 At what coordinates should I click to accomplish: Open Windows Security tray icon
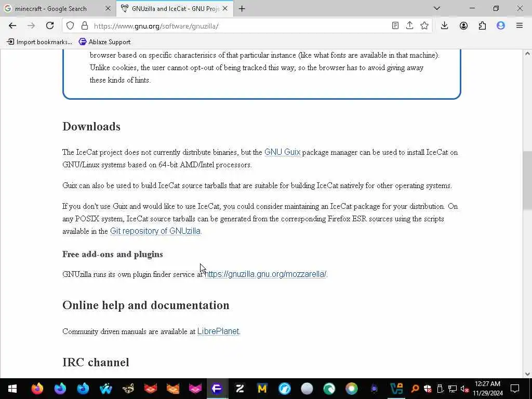pos(428,389)
